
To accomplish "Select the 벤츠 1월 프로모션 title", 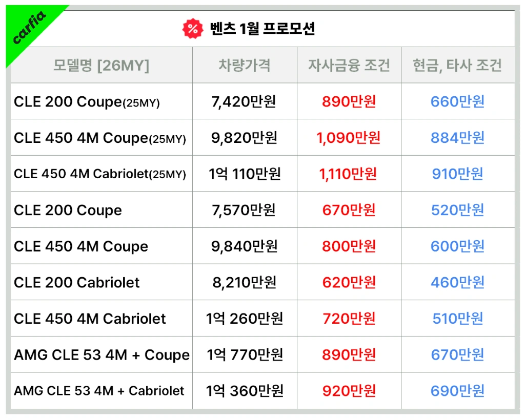I will (262, 29).
